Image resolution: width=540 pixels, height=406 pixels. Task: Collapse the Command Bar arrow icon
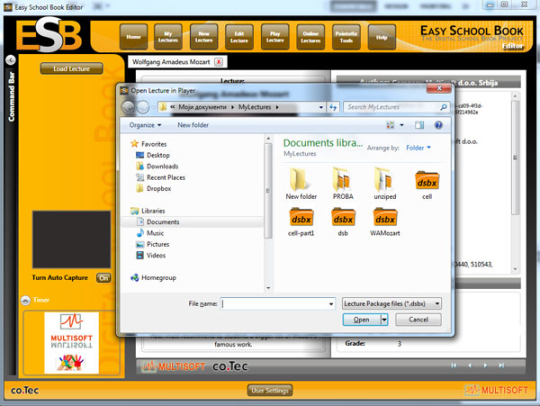pyautogui.click(x=11, y=60)
